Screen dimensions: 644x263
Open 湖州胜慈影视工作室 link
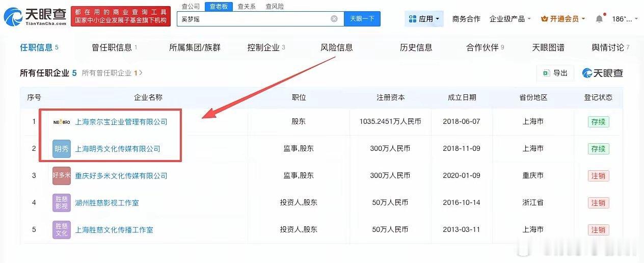[x=107, y=203]
